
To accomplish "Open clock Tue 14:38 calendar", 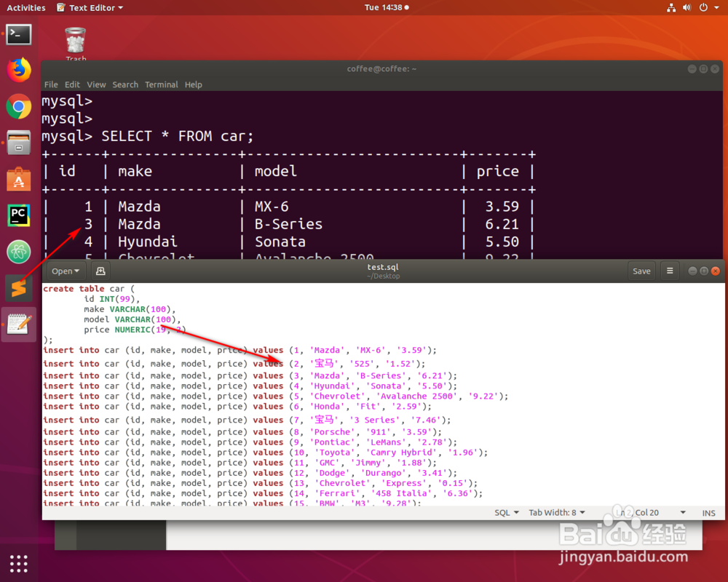I will [387, 7].
